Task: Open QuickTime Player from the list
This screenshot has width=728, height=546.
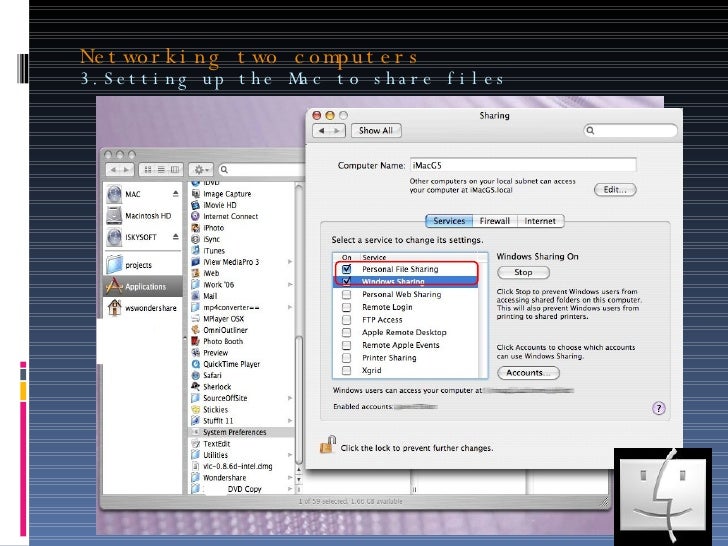Action: coord(231,364)
